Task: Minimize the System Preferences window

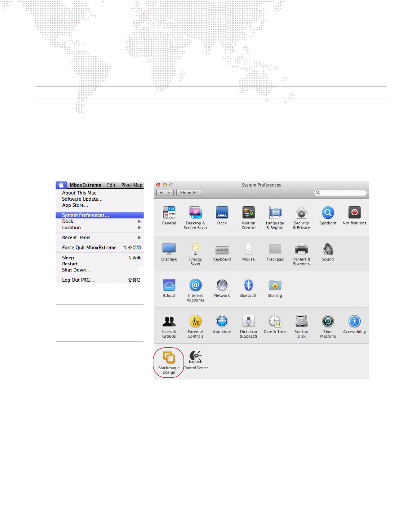Action: (x=165, y=185)
